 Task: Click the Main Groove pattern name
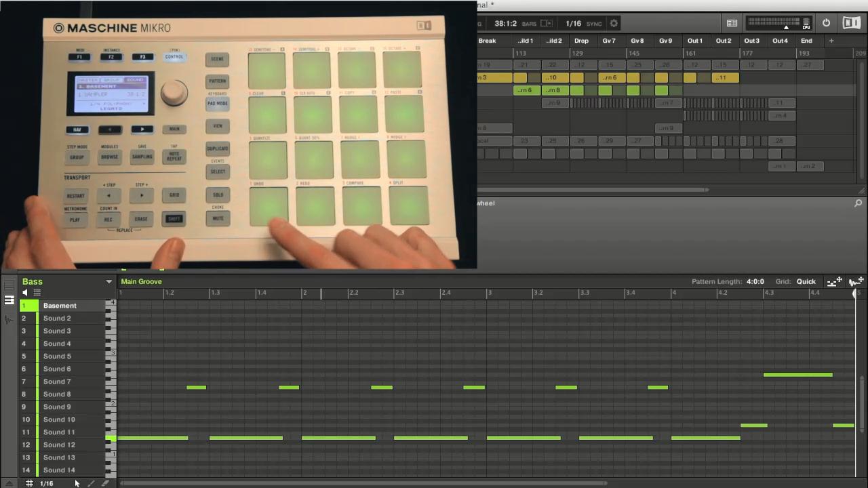click(x=141, y=281)
